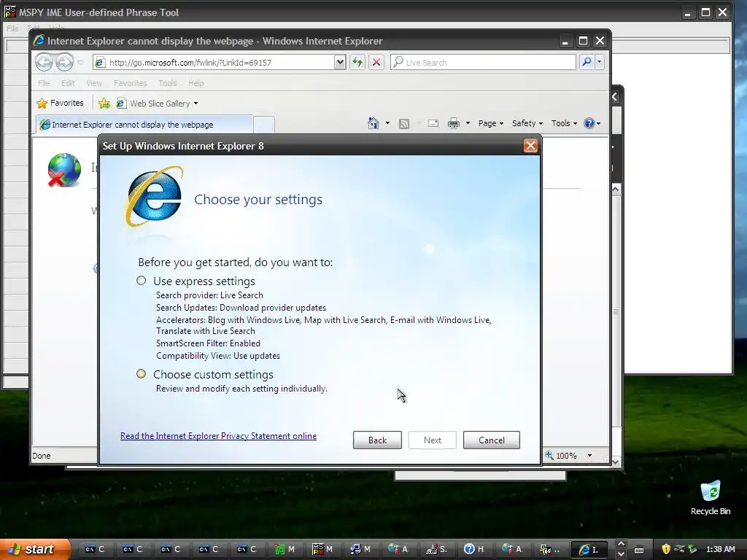The image size is (747, 560).
Task: Click the Done text in the status bar
Action: [x=42, y=456]
